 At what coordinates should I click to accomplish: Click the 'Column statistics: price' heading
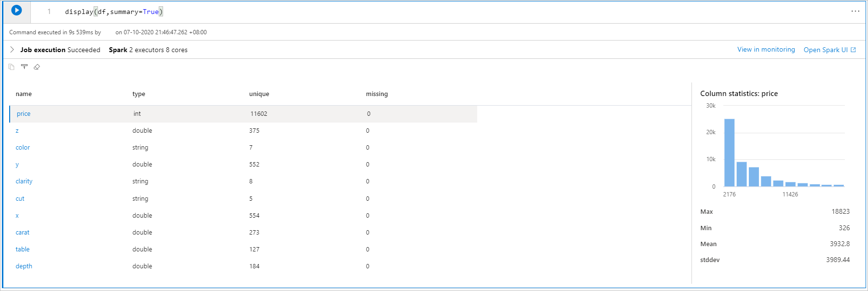click(739, 94)
